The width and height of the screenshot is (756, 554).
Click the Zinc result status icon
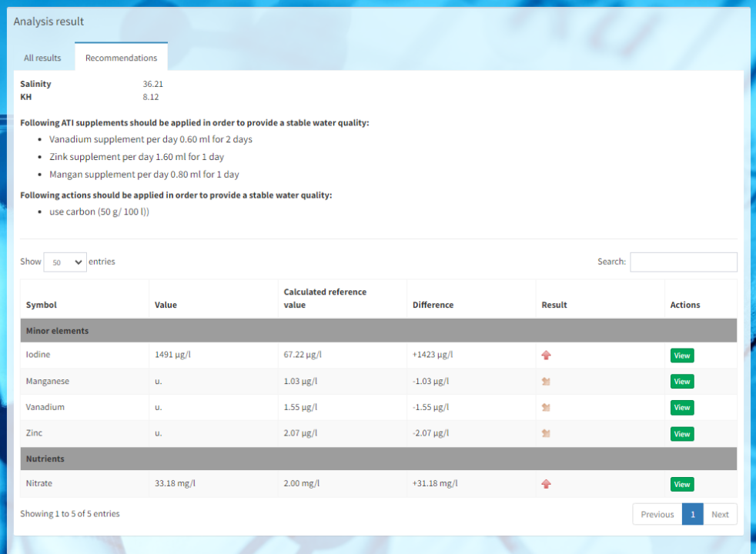(546, 434)
